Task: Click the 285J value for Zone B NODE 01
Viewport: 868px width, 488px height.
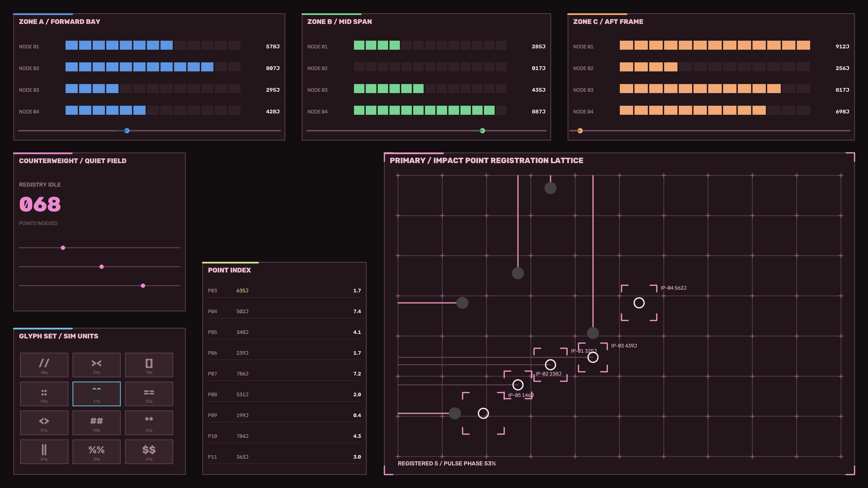Action: click(x=538, y=47)
